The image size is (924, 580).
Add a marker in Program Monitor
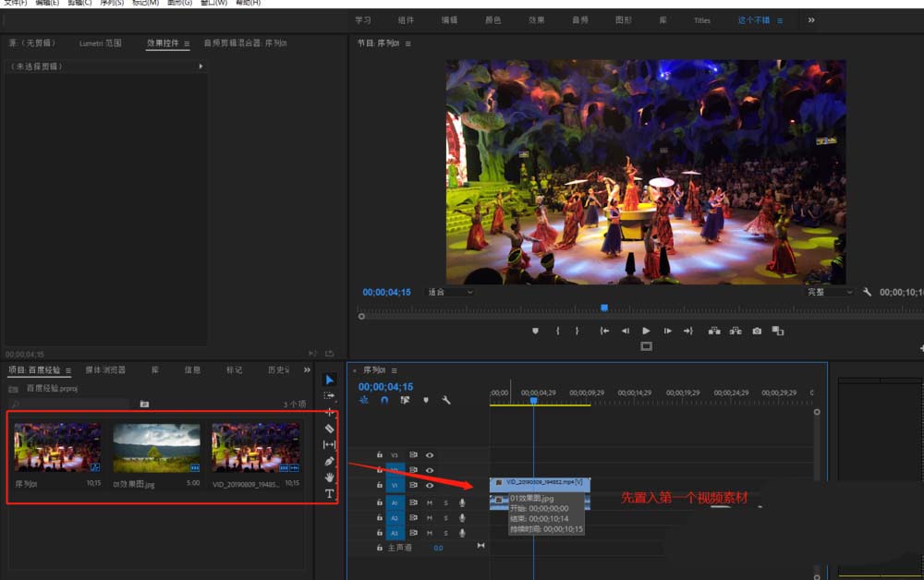coord(535,331)
